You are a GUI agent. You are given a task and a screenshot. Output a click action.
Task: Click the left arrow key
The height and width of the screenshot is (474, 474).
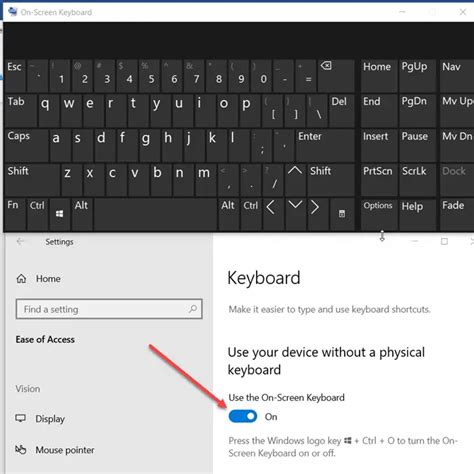pos(273,214)
